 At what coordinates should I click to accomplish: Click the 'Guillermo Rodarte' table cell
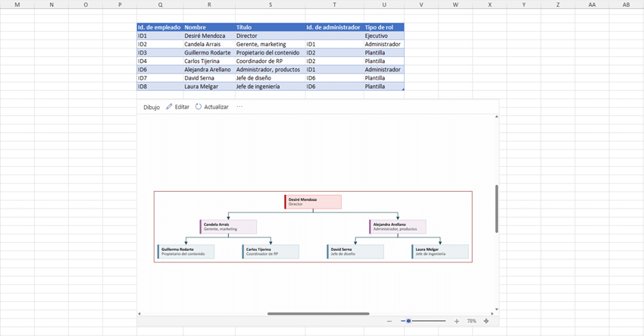[x=209, y=52]
